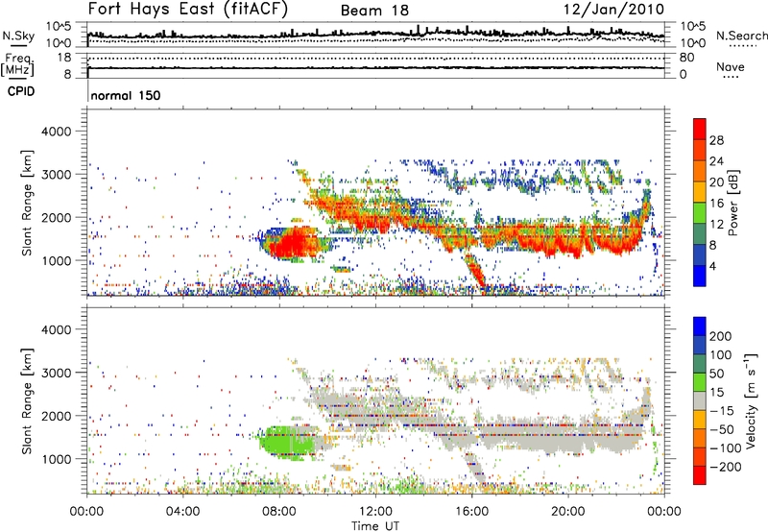Click the power panel 'Slant Range [km]' label
Viewport: 768px width, 532px height.
coord(28,203)
